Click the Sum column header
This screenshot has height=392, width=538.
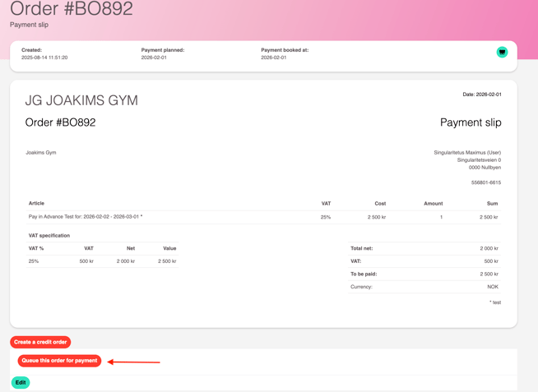pyautogui.click(x=492, y=203)
